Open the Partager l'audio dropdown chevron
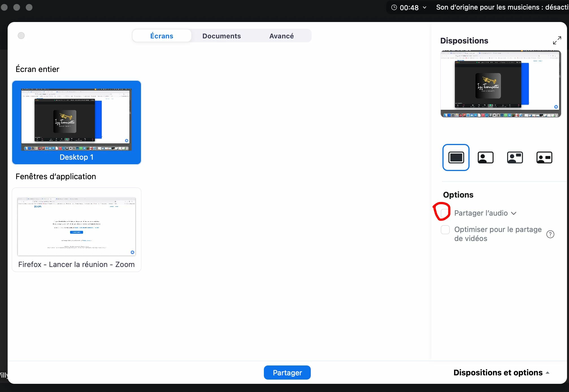569x392 pixels. 514,213
